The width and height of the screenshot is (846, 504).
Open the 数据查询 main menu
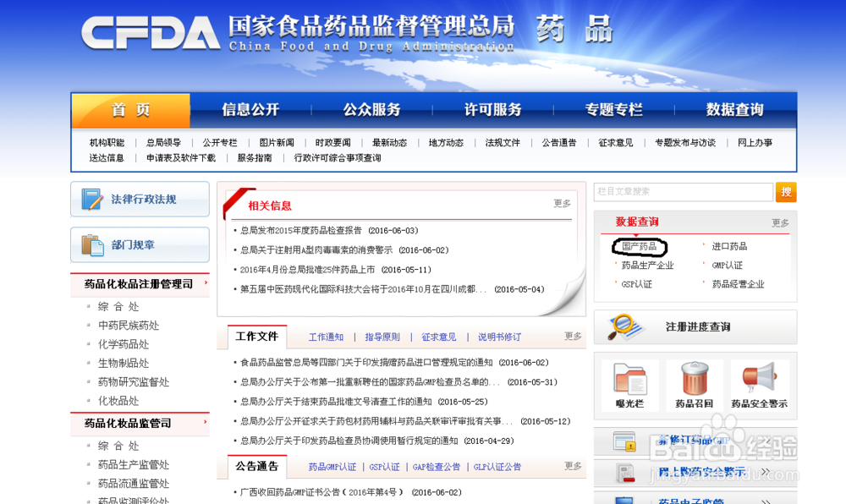[x=735, y=110]
